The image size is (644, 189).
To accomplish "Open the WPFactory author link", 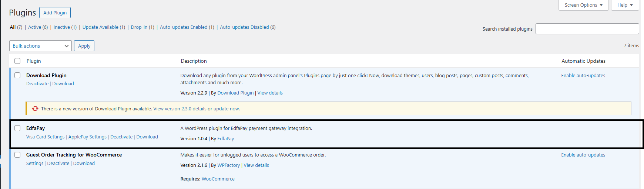I will (229, 165).
